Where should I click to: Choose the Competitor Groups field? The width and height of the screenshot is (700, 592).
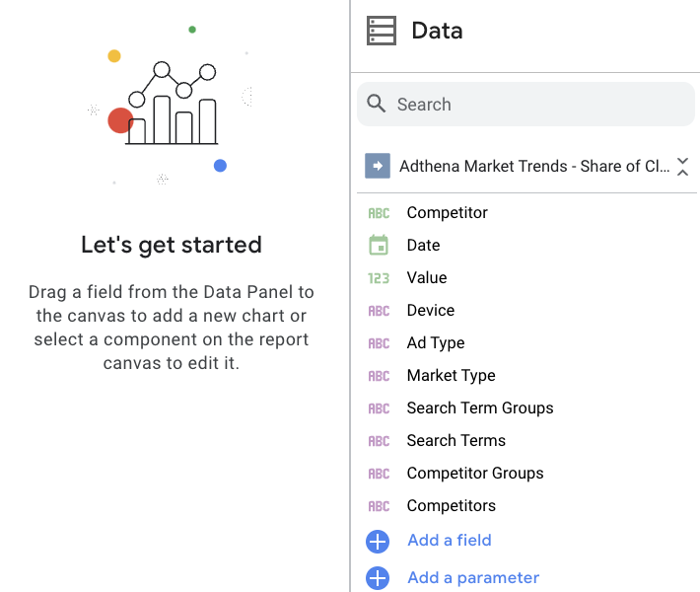click(475, 474)
